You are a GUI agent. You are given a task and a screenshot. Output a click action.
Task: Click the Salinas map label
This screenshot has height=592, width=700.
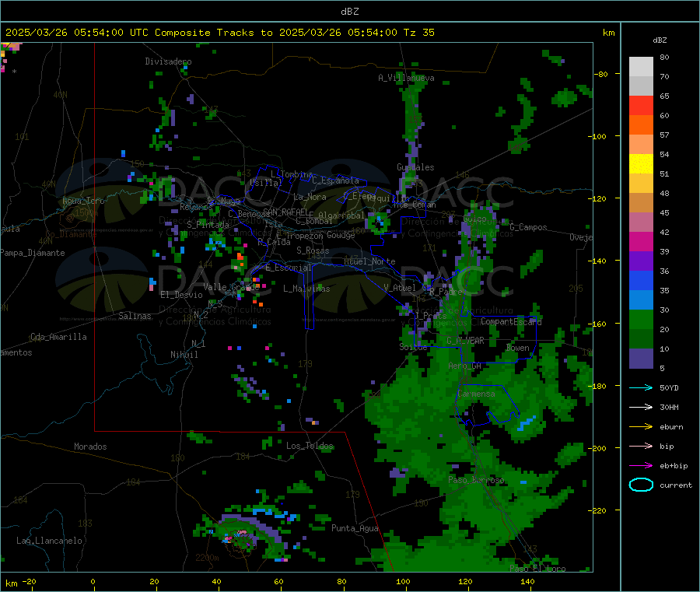[135, 316]
